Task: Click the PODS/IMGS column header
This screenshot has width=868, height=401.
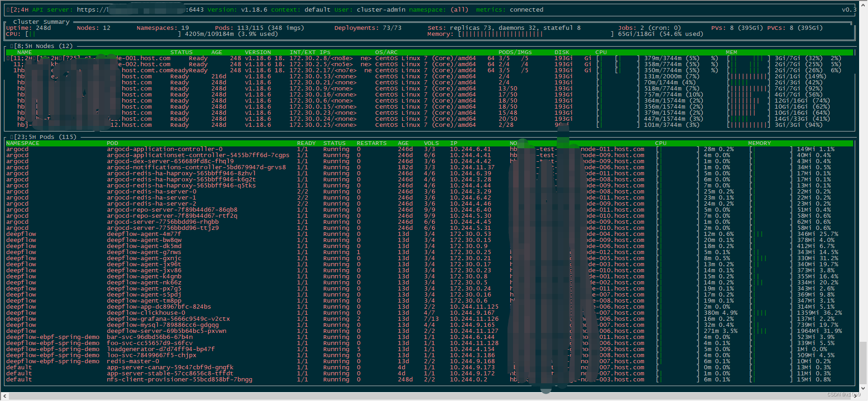Action: tap(515, 52)
